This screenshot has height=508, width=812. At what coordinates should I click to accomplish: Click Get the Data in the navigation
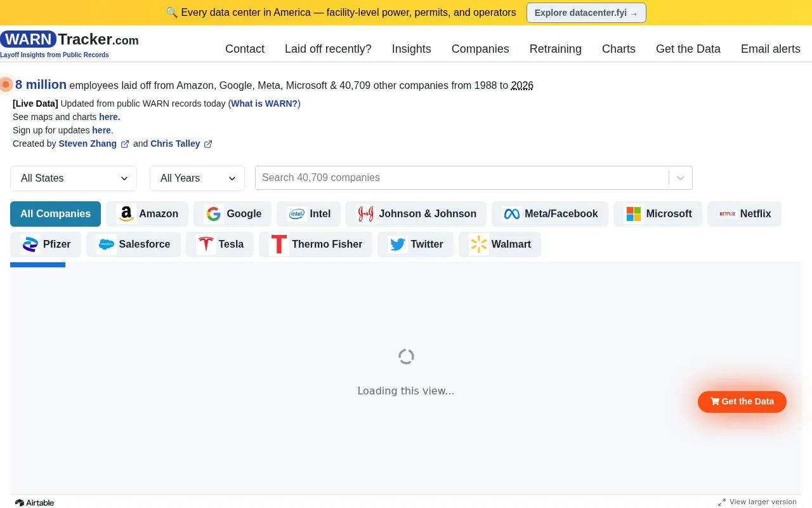[688, 49]
